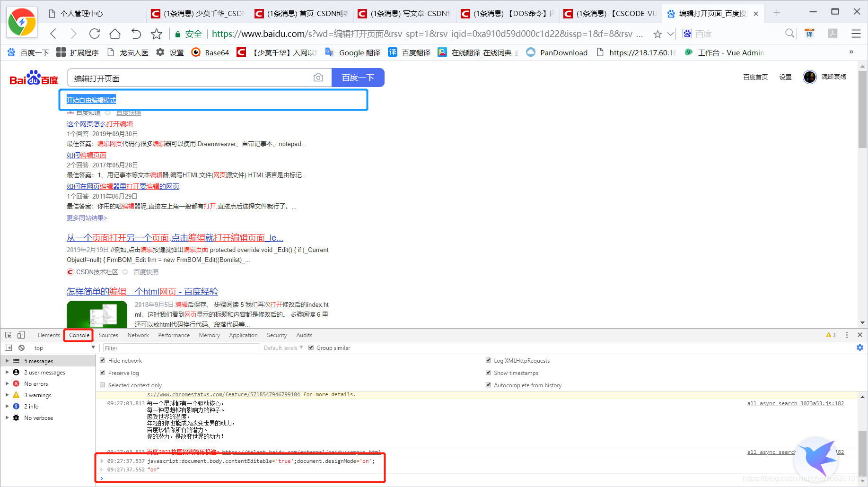Click the PDF extension icon in the toolbar

(833, 33)
